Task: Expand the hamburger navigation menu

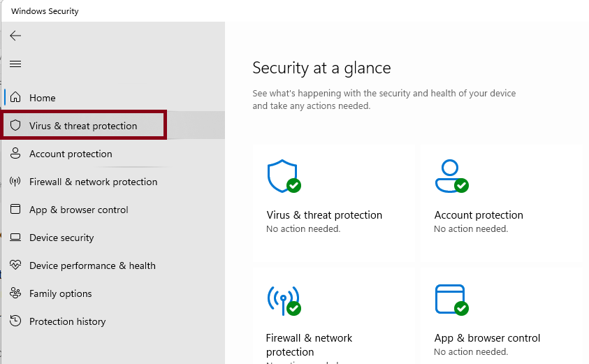Action: click(15, 64)
